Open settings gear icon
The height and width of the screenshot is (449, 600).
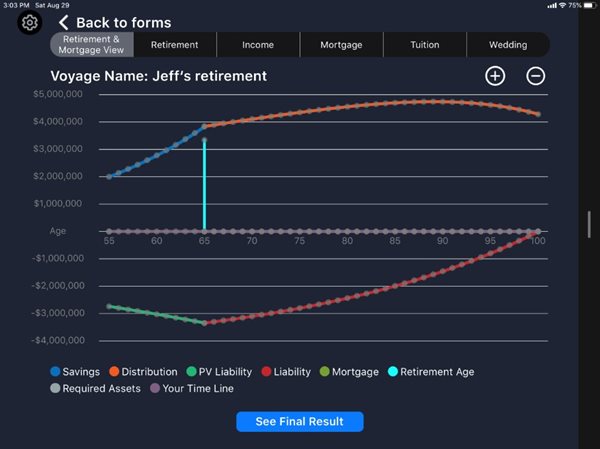[30, 22]
